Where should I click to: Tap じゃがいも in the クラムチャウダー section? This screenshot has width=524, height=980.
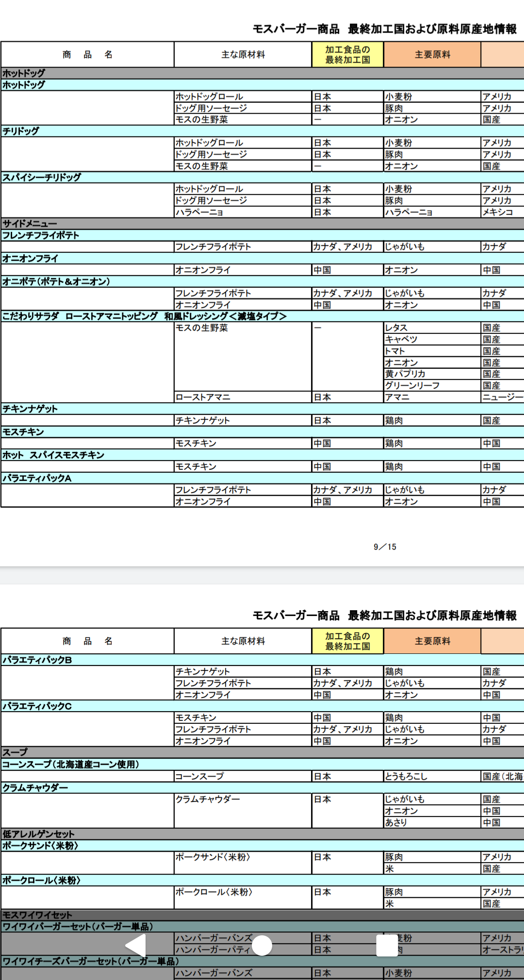tap(432, 799)
